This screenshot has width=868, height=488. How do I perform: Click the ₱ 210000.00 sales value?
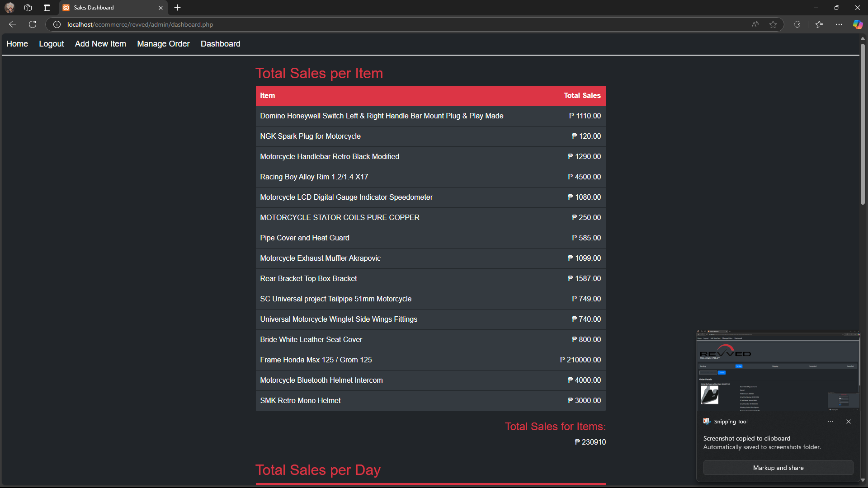[x=580, y=360]
